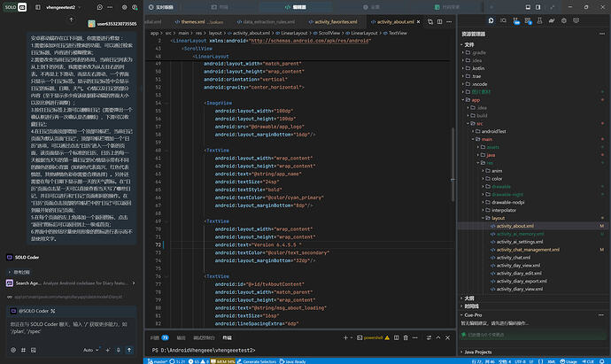Image resolution: width=611 pixels, height=364 pixels.
Task: Close the terminal panel
Action: pyautogui.click(x=448, y=338)
